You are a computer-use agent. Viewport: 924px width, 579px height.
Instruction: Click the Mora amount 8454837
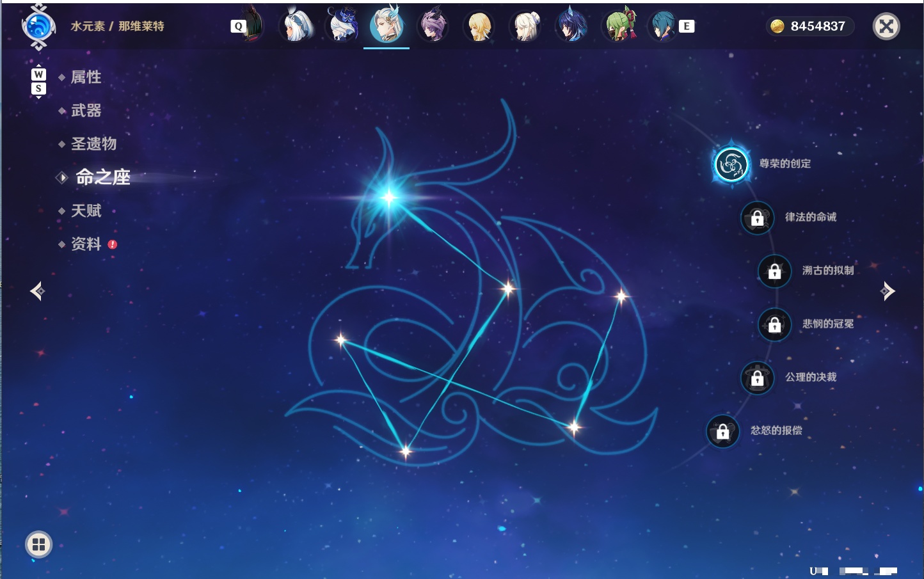[818, 26]
